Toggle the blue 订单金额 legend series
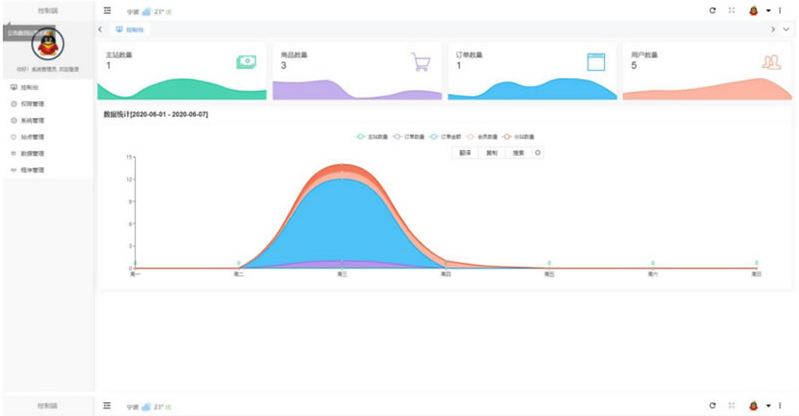This screenshot has height=416, width=799. pos(445,137)
